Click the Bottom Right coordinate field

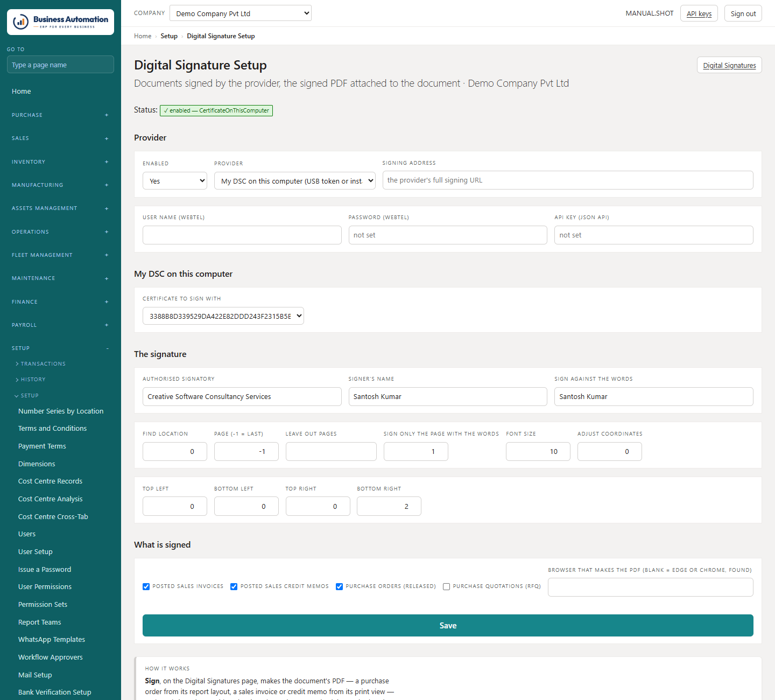tap(389, 507)
